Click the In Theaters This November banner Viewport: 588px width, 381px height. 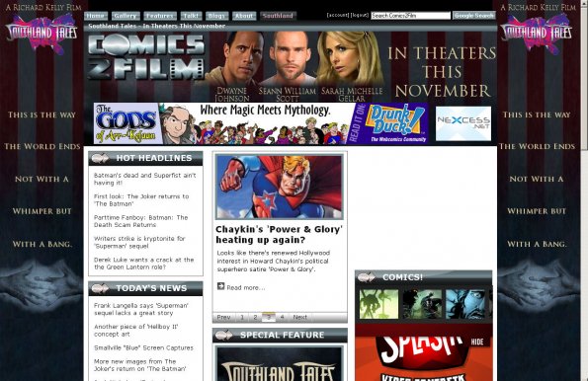click(x=442, y=72)
